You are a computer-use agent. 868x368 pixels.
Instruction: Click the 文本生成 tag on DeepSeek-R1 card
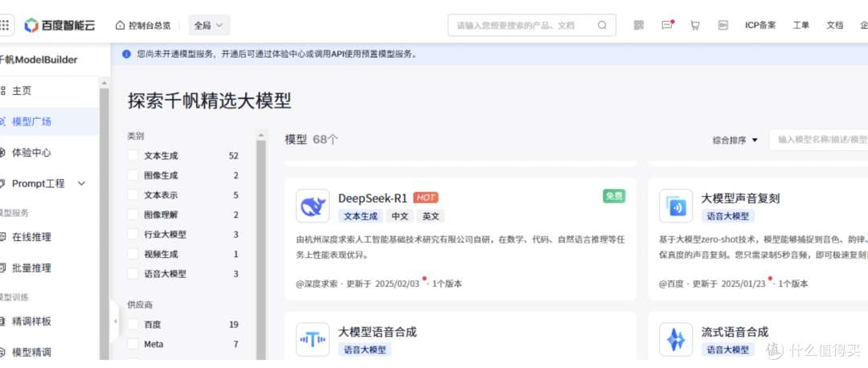point(361,216)
